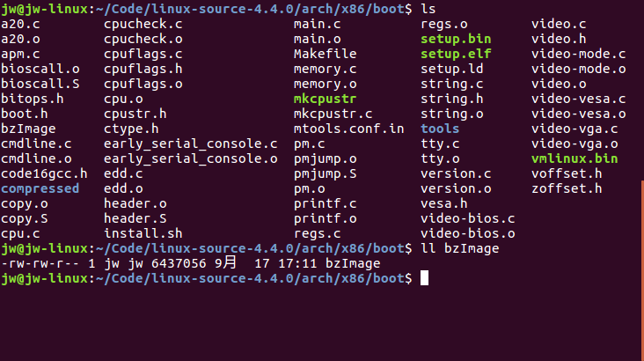Click the compressed directory name
This screenshot has height=361, width=644.
[40, 188]
